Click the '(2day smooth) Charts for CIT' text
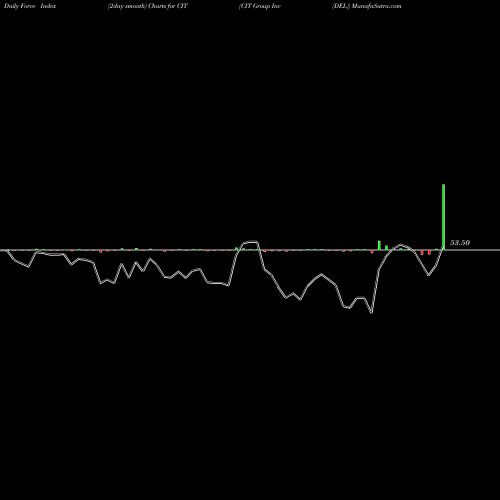The image size is (500, 500). click(x=148, y=6)
